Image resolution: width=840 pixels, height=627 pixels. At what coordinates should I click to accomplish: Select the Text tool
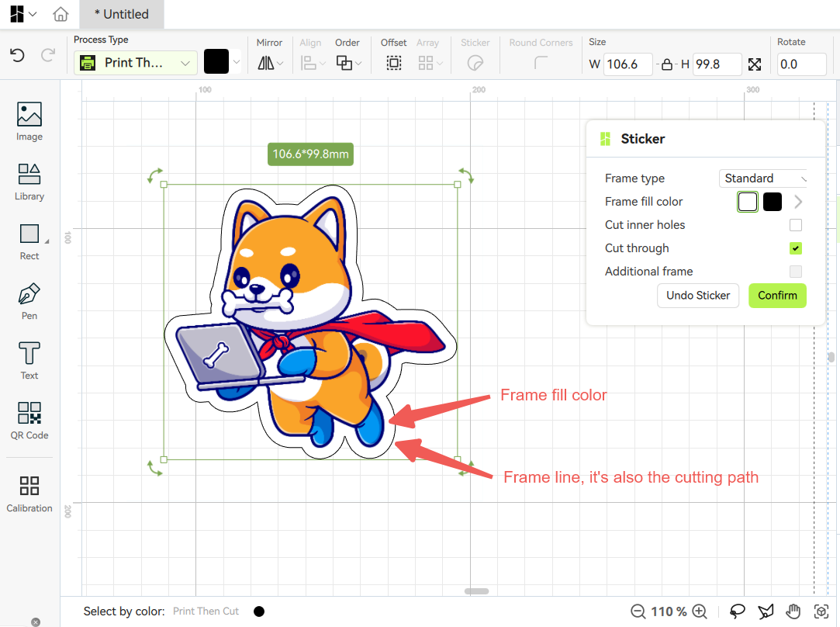[29, 361]
